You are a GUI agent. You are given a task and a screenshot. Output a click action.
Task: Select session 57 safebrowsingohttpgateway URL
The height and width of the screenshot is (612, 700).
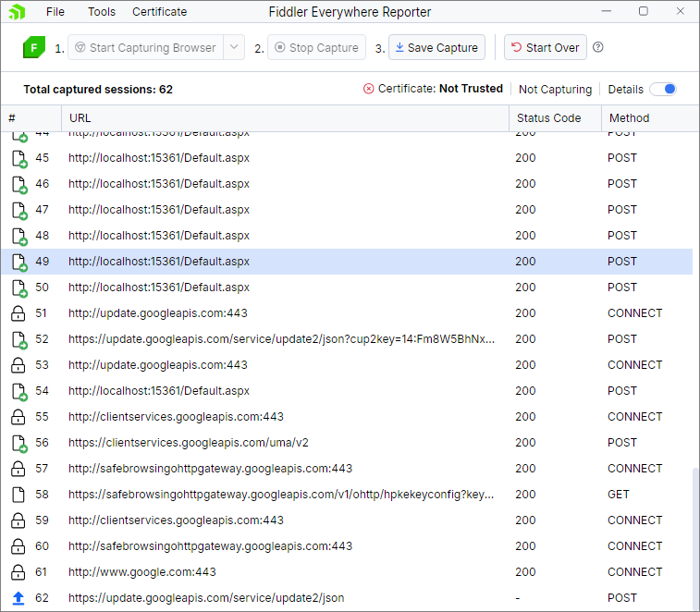(210, 469)
